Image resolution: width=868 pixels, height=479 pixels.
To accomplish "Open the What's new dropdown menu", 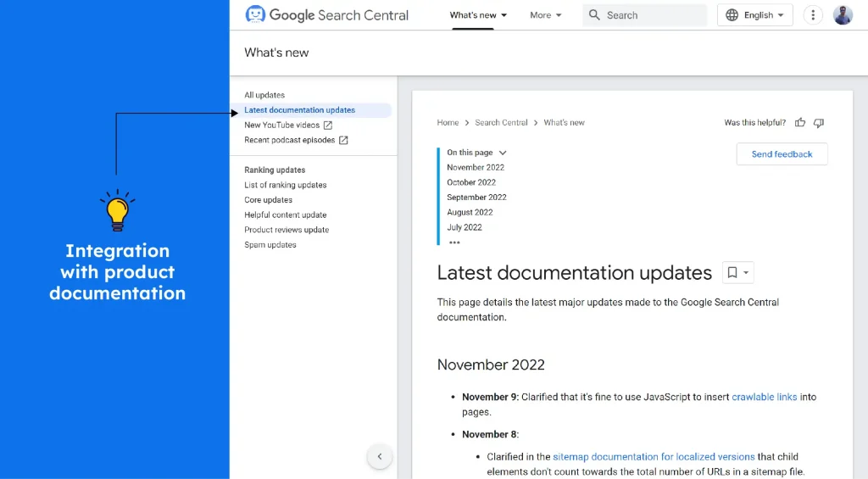I will pos(478,15).
